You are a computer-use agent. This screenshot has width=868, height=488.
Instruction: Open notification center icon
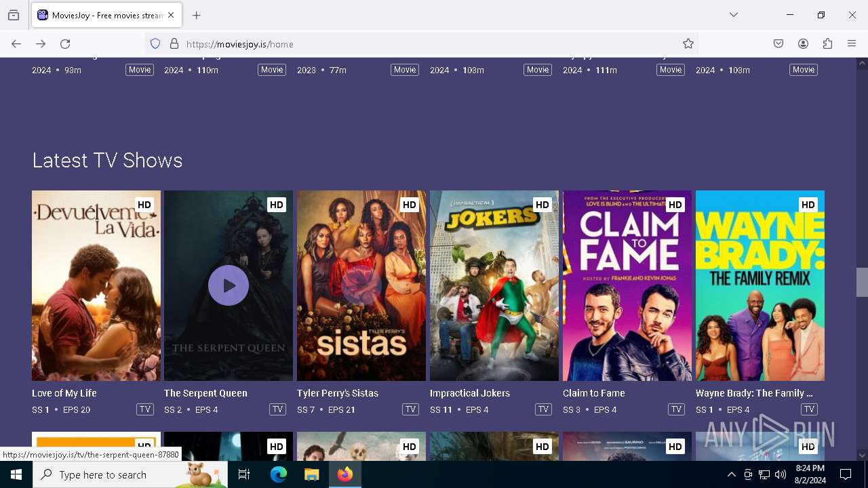click(x=846, y=474)
